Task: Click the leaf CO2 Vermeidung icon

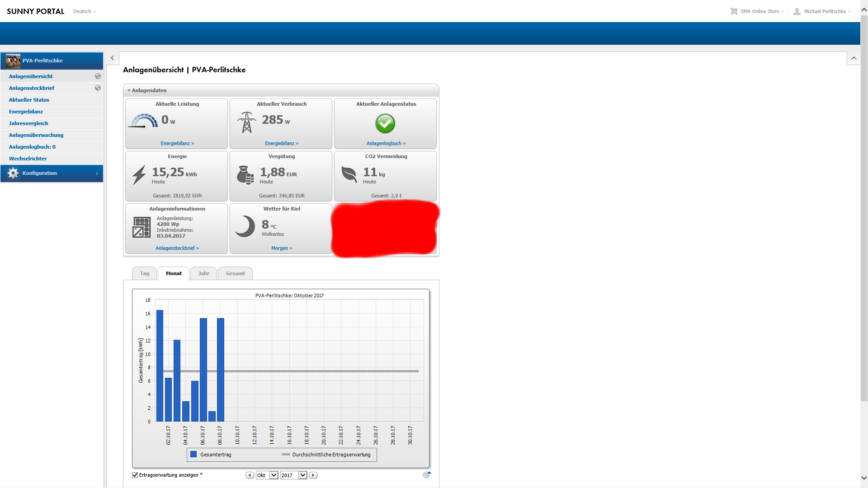Action: (349, 174)
